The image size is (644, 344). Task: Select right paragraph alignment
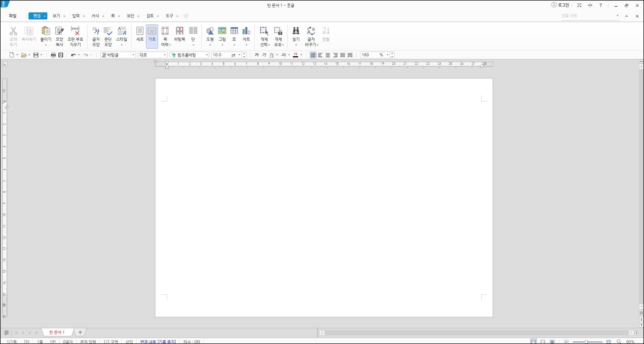pos(335,55)
